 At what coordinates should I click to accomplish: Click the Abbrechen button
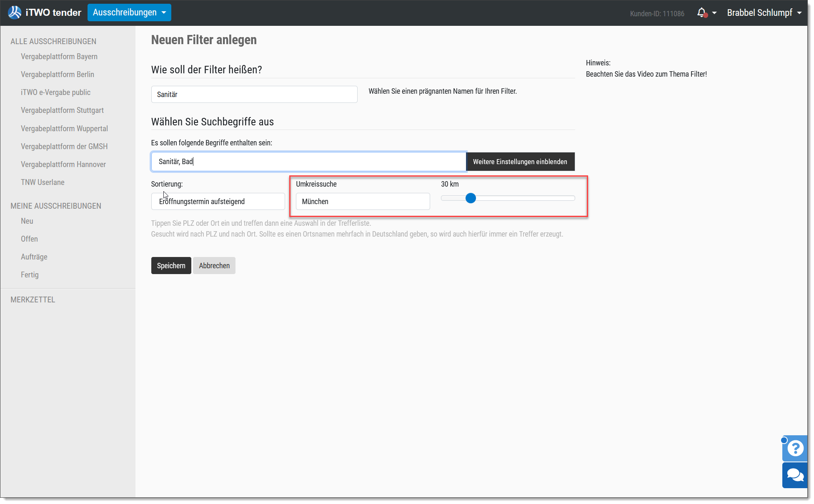coord(214,266)
